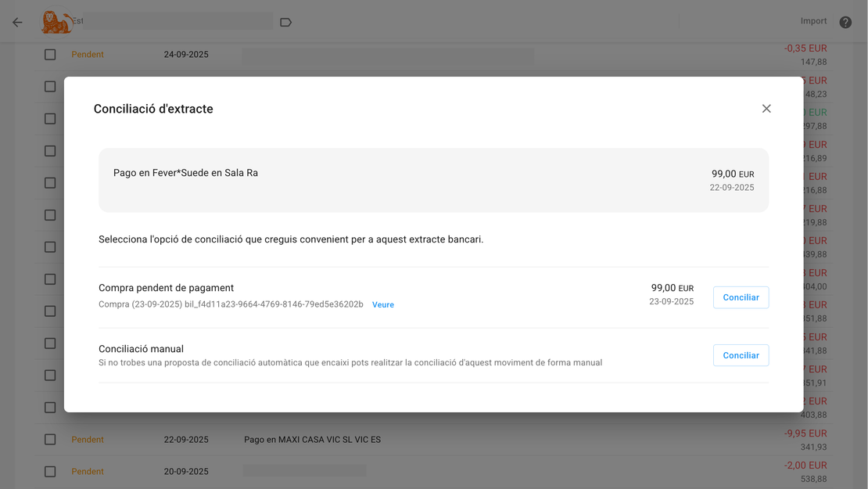Click the -9,95 EUR amount
Viewport: 868px width, 489px height.
pyautogui.click(x=805, y=433)
